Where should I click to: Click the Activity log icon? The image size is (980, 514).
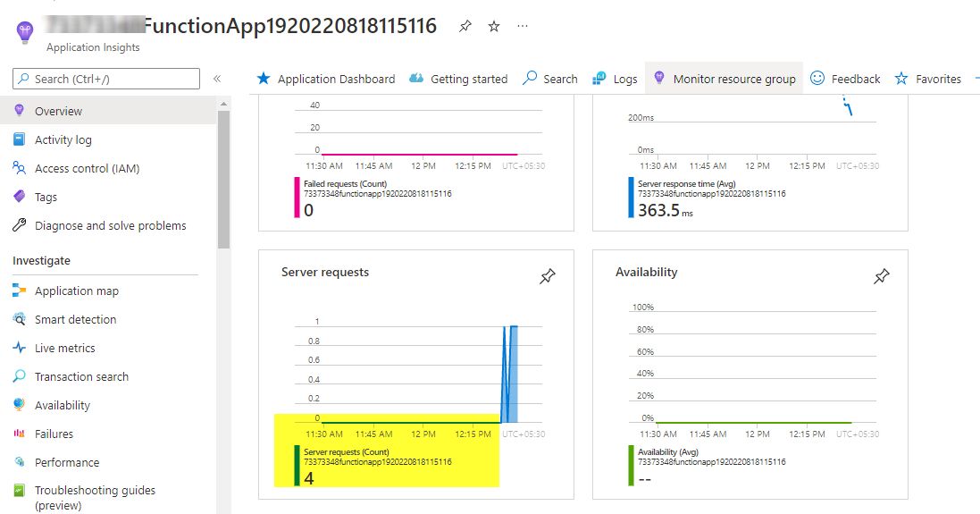(20, 139)
